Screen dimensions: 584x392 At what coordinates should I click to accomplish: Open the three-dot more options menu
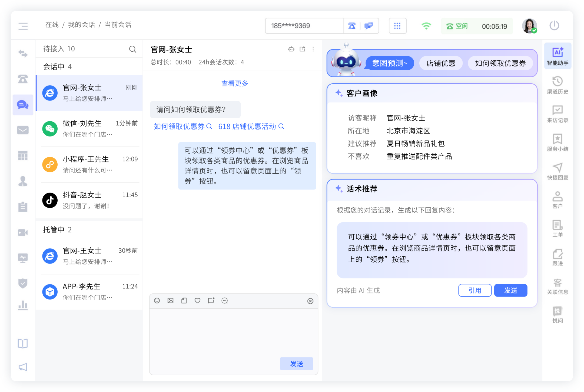pos(313,49)
